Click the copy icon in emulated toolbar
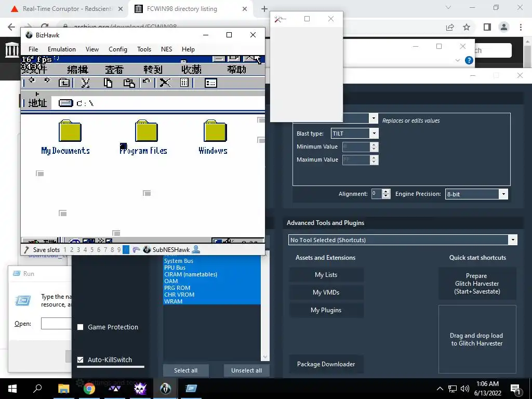The width and height of the screenshot is (532, 399). 108,83
